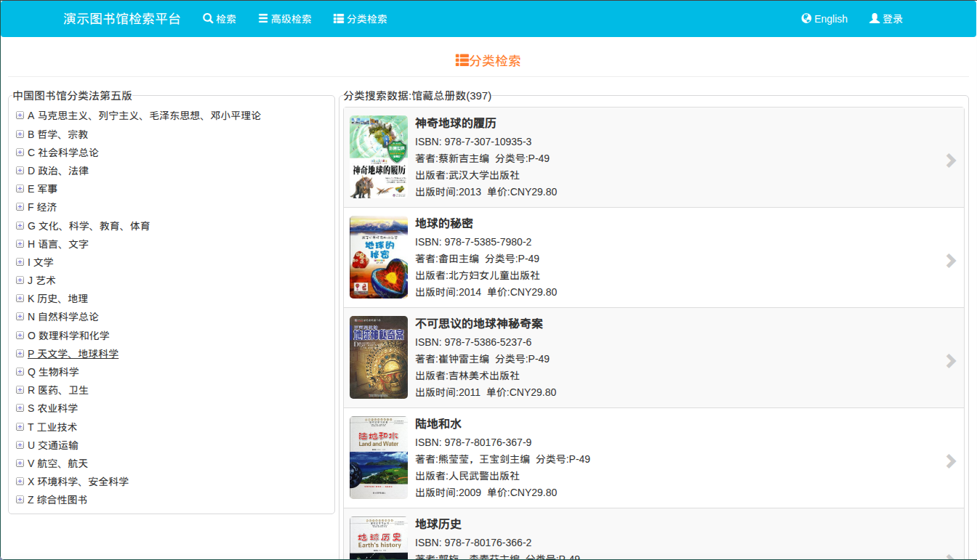
Task: Open the book title 地球历史
Action: click(438, 524)
